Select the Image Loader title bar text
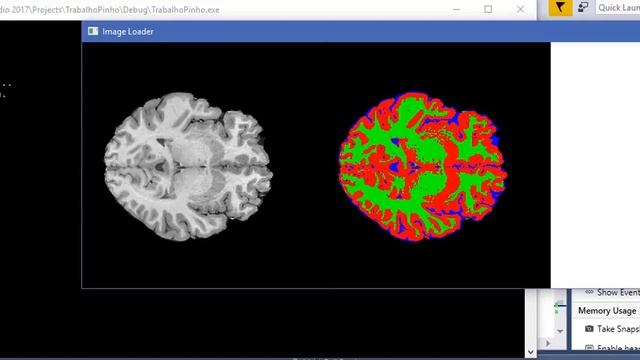The image size is (640, 360). coord(128,31)
